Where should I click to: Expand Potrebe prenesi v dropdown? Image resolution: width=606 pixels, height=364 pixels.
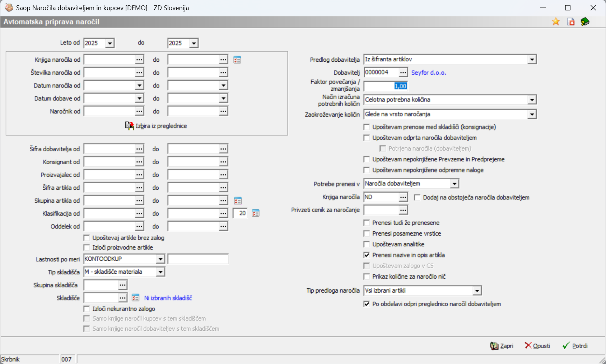(x=454, y=184)
